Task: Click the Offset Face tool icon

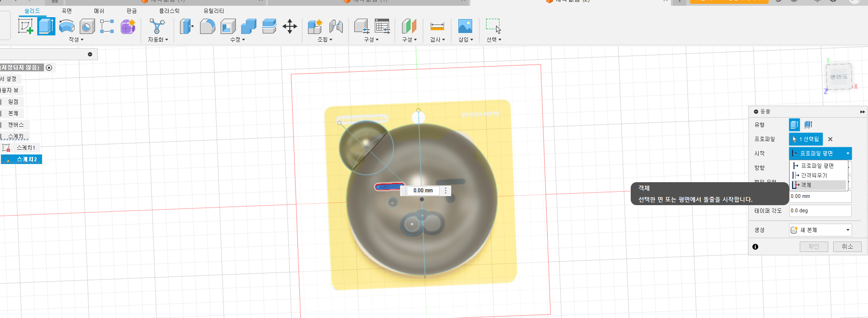Action: (x=269, y=26)
